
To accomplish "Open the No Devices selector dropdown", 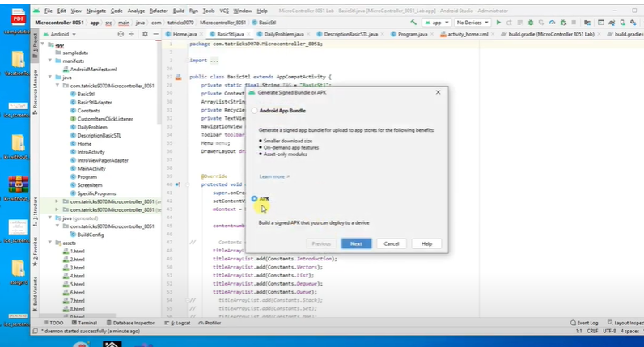I will (x=472, y=23).
